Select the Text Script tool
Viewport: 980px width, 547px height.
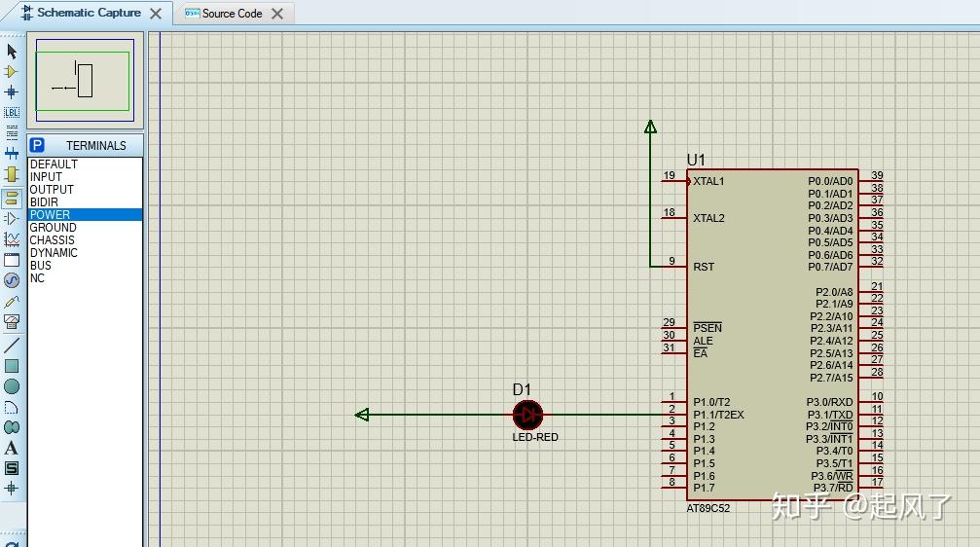point(12,132)
